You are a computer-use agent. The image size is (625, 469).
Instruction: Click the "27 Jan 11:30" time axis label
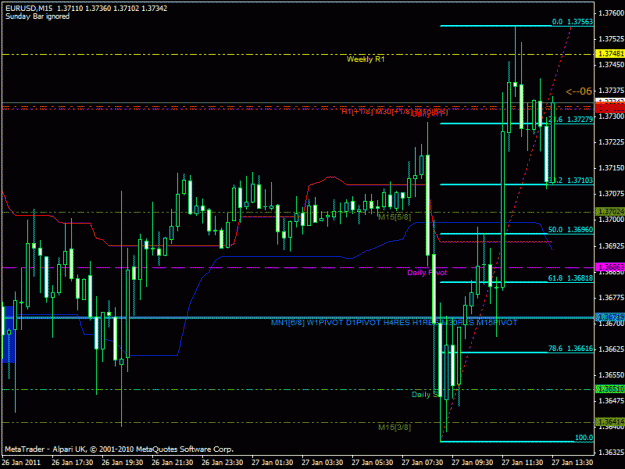[522, 463]
